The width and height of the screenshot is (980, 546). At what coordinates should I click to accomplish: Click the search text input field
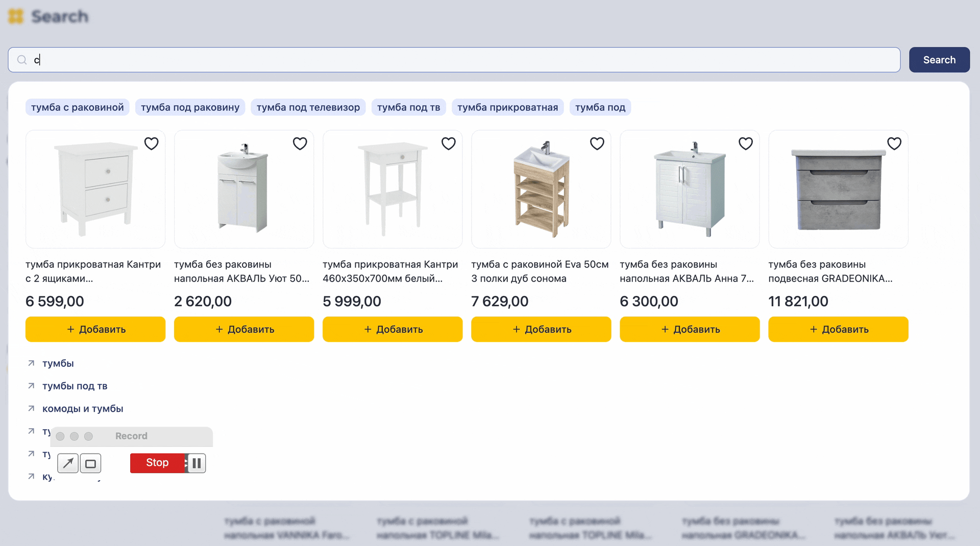(x=459, y=60)
